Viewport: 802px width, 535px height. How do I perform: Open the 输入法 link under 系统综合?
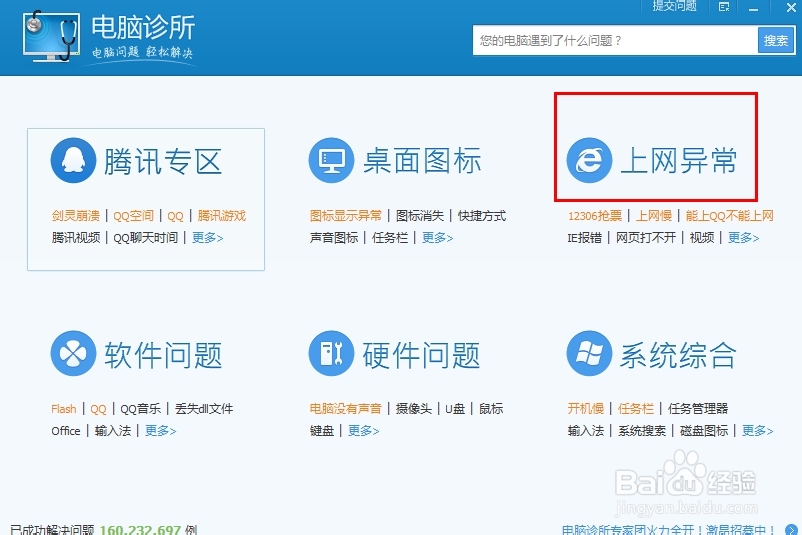[586, 431]
